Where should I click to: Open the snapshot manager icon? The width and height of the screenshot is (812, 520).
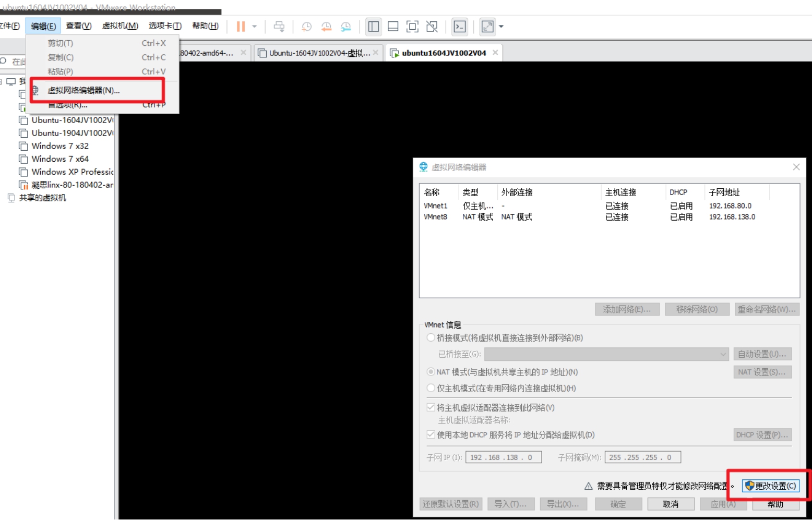pos(346,27)
